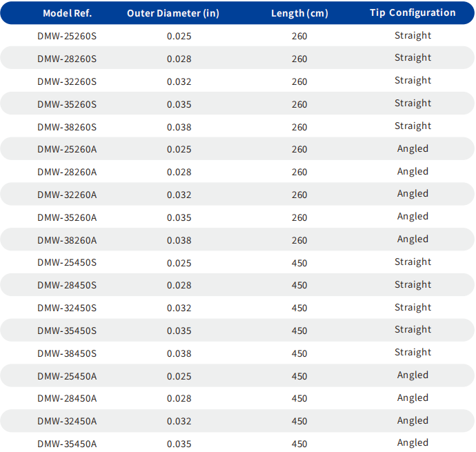Click the DMW-32260A model cell
The height and width of the screenshot is (452, 476).
[67, 195]
